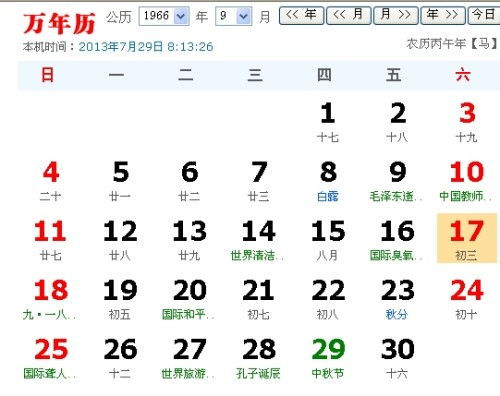The width and height of the screenshot is (500, 396).
Task: Select September 30 (十六)
Action: click(x=397, y=358)
